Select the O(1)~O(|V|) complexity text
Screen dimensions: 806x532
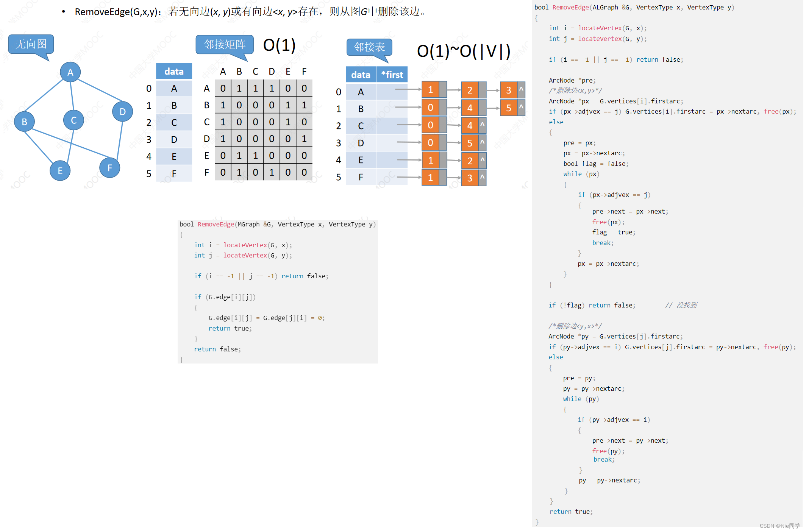pyautogui.click(x=464, y=51)
